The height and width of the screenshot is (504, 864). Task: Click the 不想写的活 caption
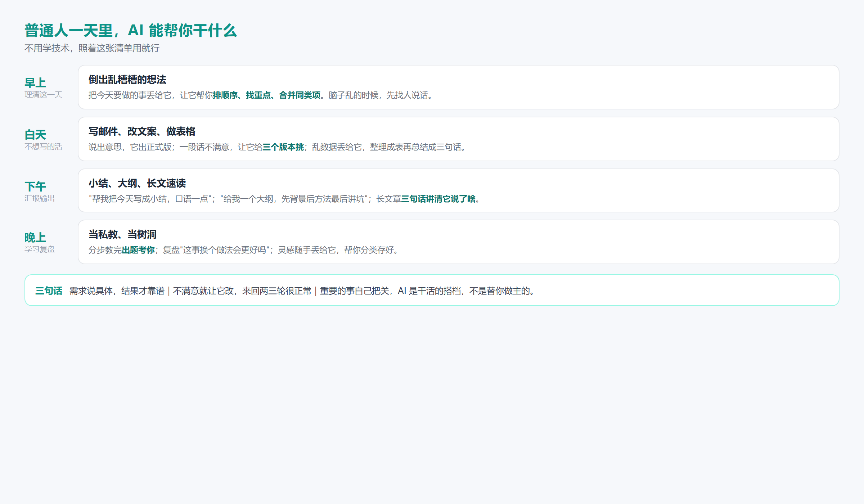[x=44, y=147]
